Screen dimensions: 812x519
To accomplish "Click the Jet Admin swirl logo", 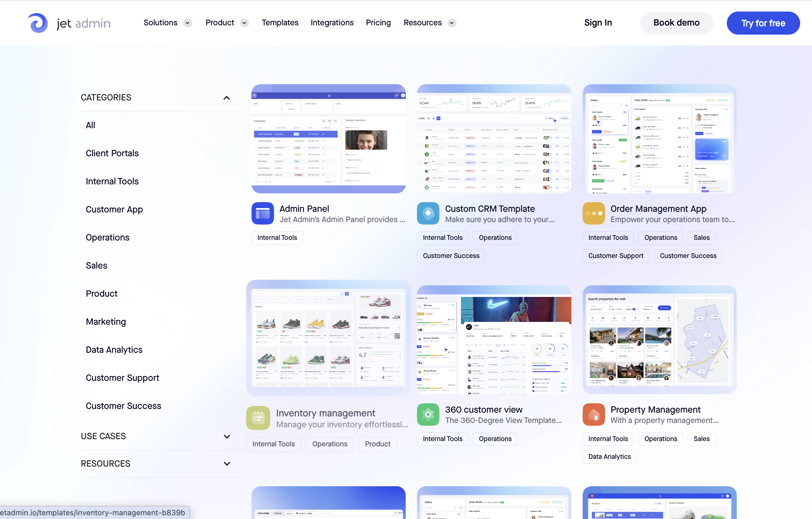I will (x=38, y=23).
